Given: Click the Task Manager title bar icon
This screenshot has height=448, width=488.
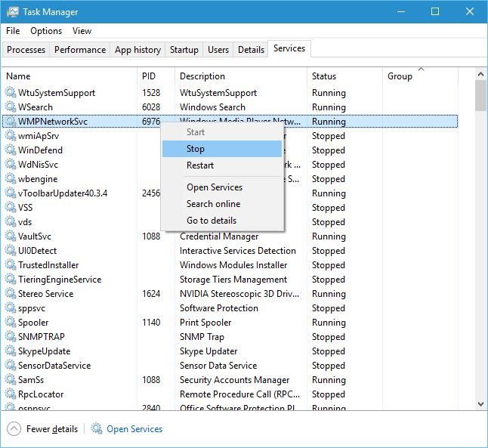Looking at the screenshot, I should coord(12,12).
